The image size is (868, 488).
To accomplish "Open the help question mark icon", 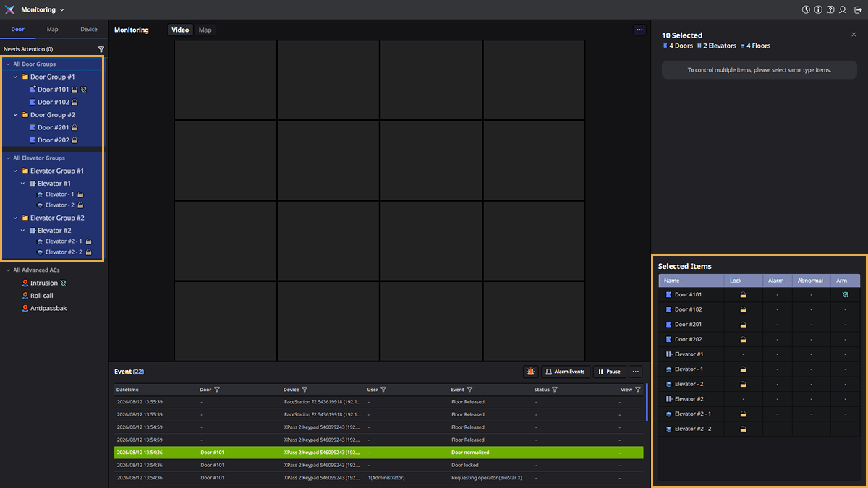I will (830, 10).
